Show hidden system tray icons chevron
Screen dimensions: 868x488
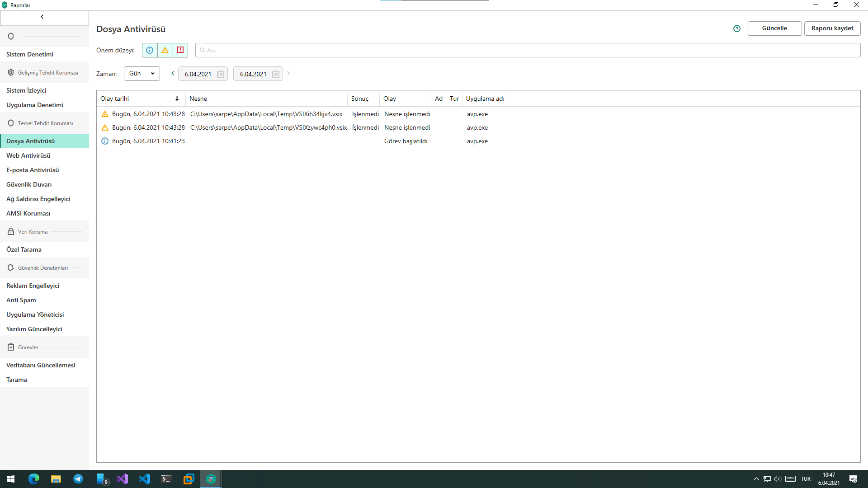coord(756,479)
